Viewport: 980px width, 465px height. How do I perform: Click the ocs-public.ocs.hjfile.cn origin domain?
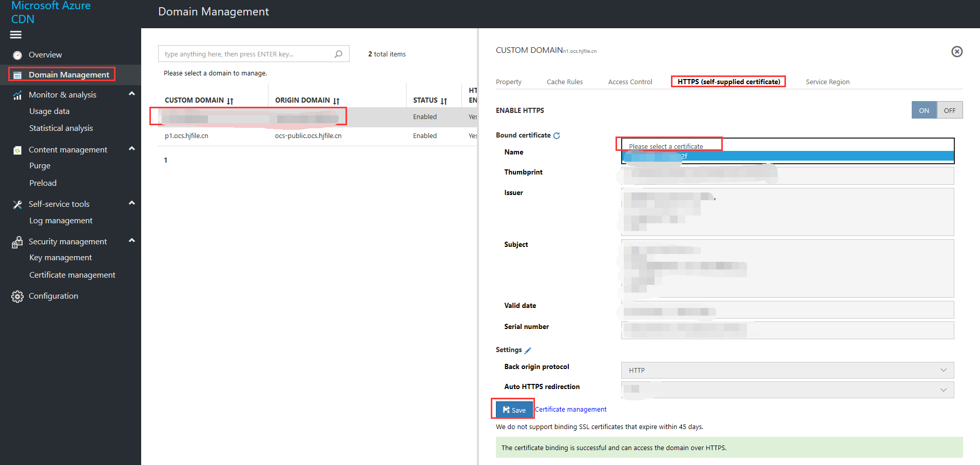click(x=308, y=136)
